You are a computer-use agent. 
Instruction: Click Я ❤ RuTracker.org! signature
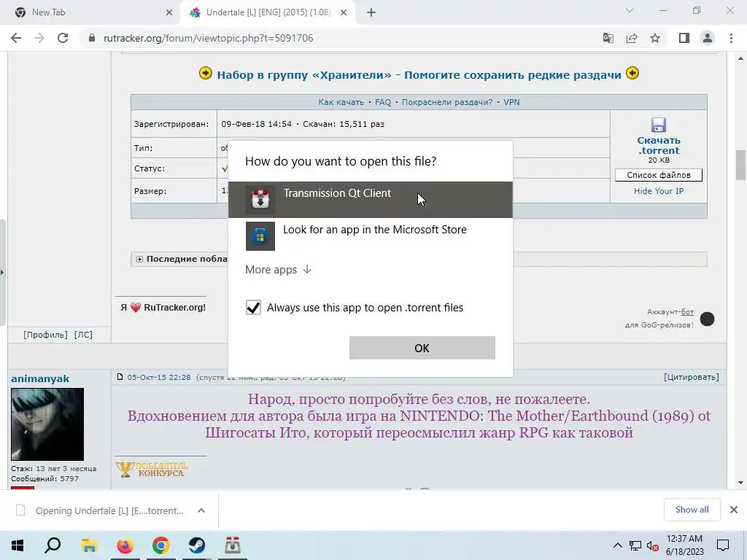tap(163, 308)
